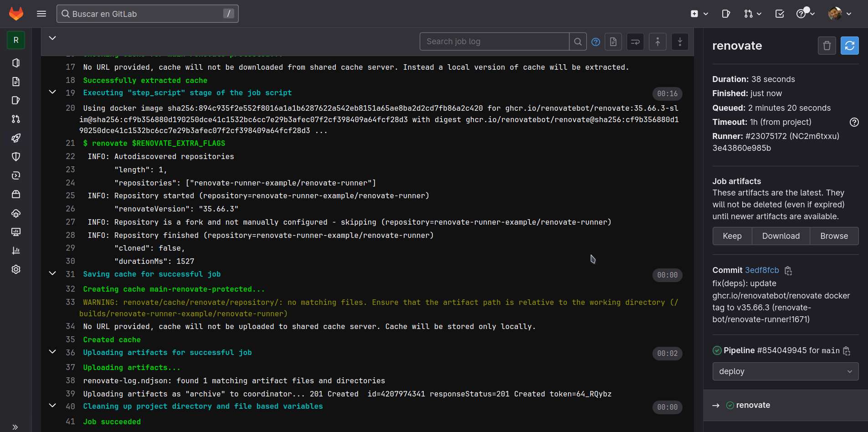Open Settings gear in sidebar
The image size is (868, 432).
click(x=16, y=269)
